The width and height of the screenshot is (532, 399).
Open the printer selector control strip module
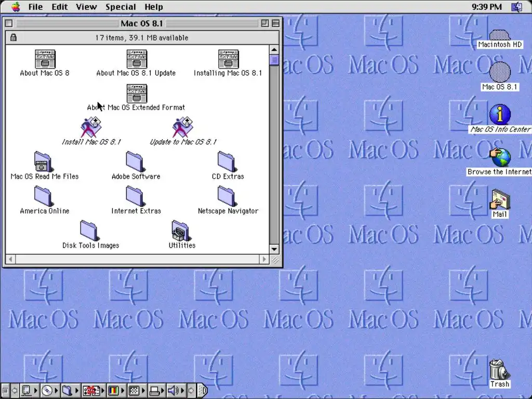[x=157, y=391]
